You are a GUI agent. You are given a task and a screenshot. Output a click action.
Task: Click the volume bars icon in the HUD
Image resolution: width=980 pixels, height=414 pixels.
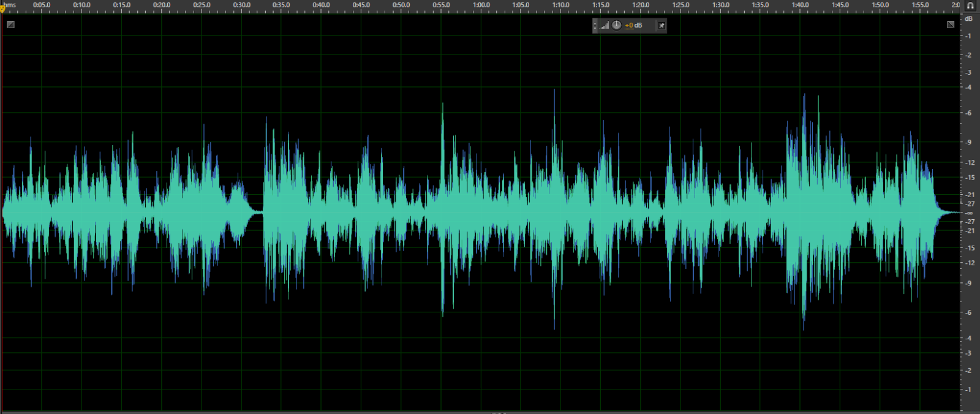[604, 26]
